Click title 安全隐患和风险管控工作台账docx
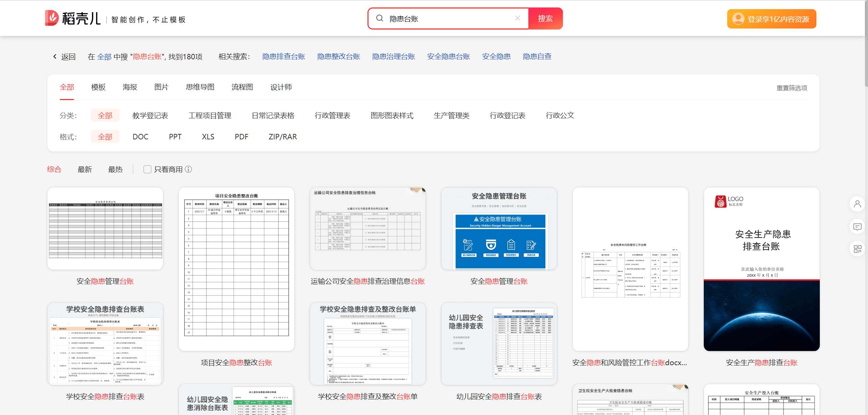868x415 pixels. coord(630,363)
